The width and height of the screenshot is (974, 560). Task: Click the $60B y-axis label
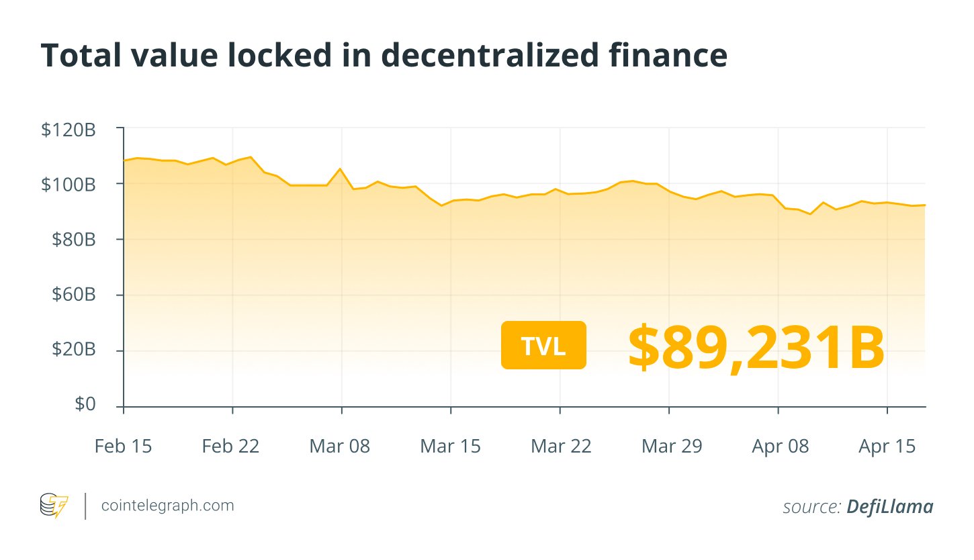(73, 295)
